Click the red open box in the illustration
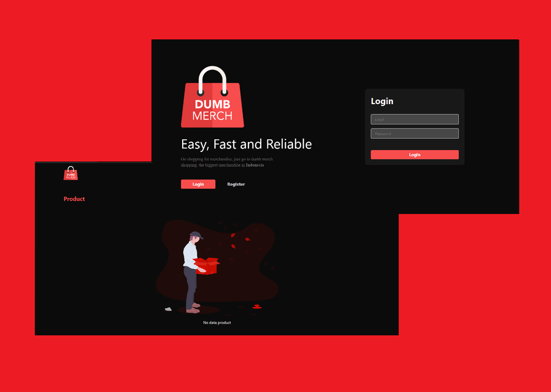Viewport: 551px width, 392px height. pyautogui.click(x=208, y=265)
